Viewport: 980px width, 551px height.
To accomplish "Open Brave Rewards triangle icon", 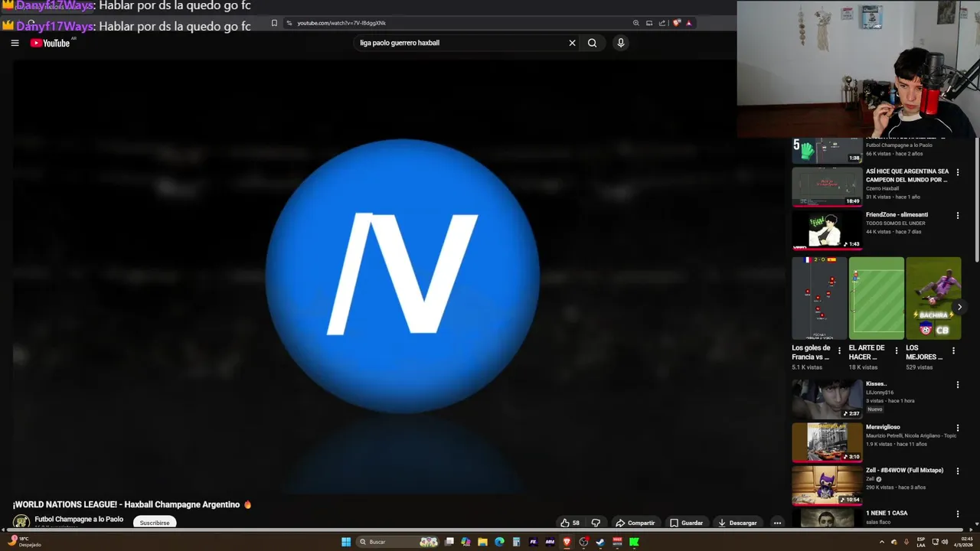I will tap(689, 23).
